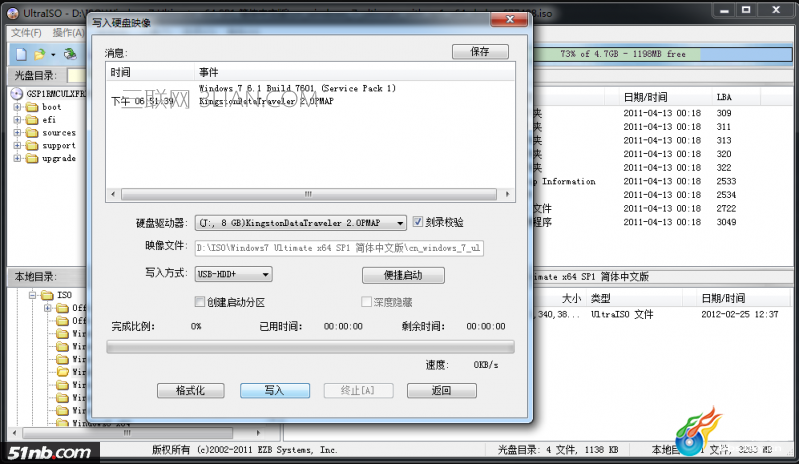Toggle the 深度隐藏 checkbox
The height and width of the screenshot is (464, 799).
pyautogui.click(x=366, y=302)
